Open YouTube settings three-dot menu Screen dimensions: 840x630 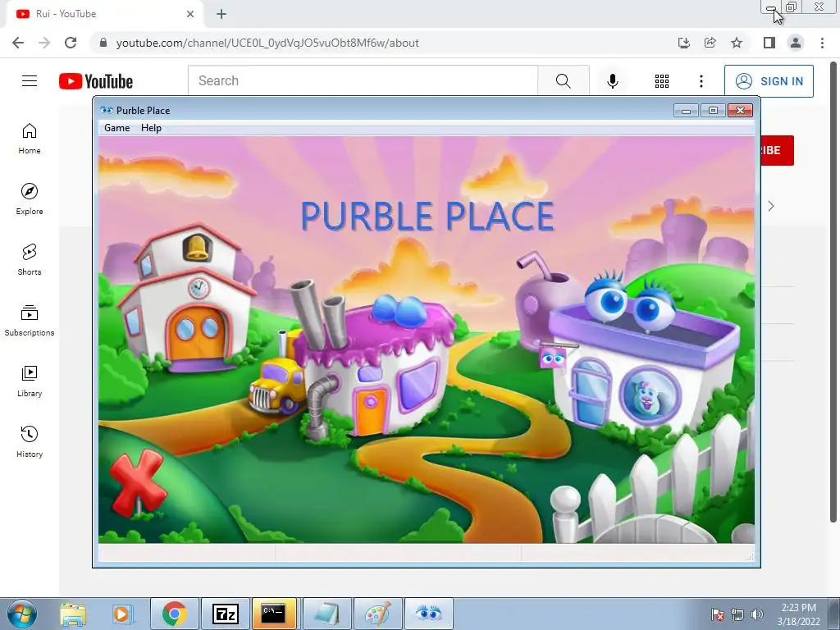click(x=701, y=81)
